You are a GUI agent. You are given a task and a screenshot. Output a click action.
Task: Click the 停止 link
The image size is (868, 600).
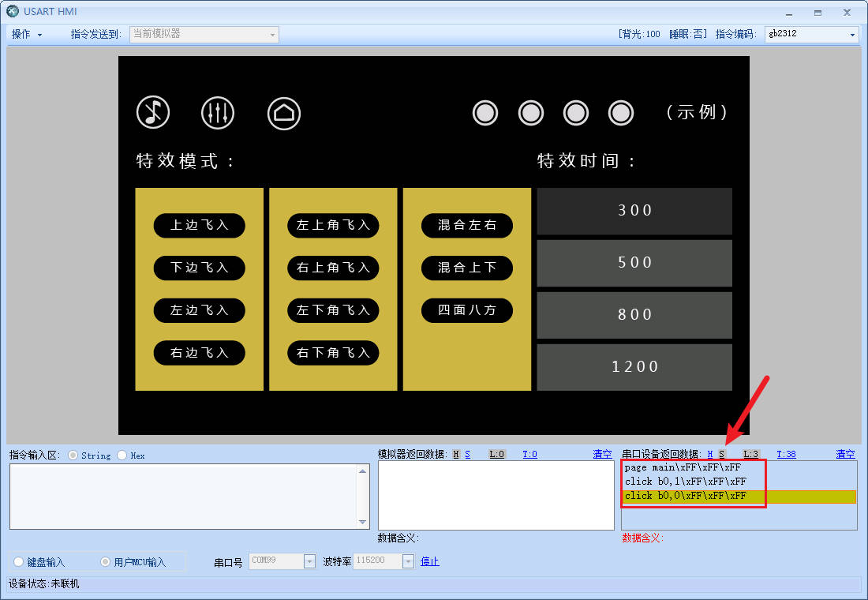(429, 561)
